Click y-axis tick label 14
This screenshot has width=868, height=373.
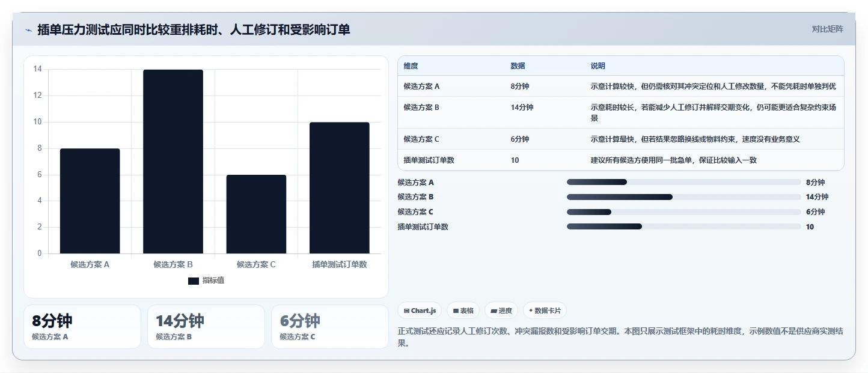[x=38, y=69]
